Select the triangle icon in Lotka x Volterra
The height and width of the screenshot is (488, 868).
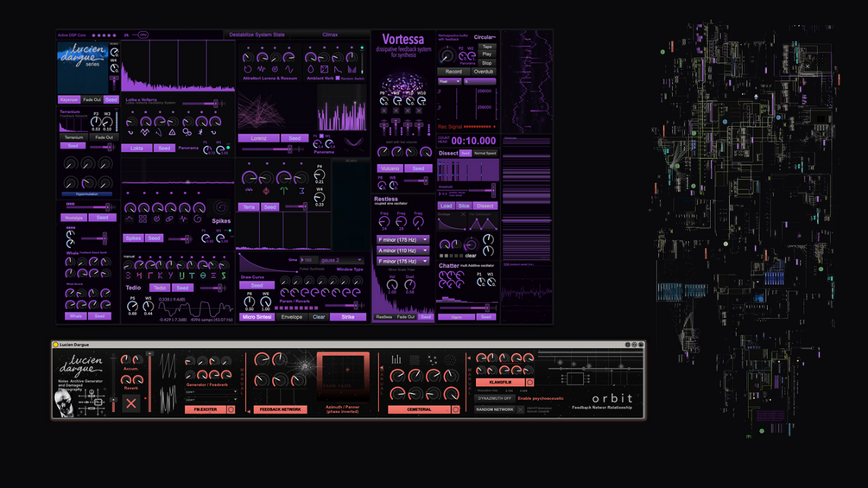(172, 133)
